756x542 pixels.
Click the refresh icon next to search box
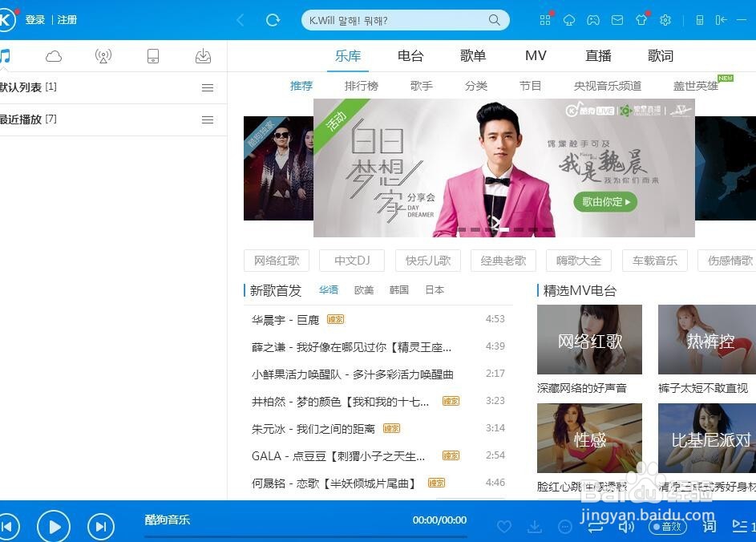coord(273,20)
